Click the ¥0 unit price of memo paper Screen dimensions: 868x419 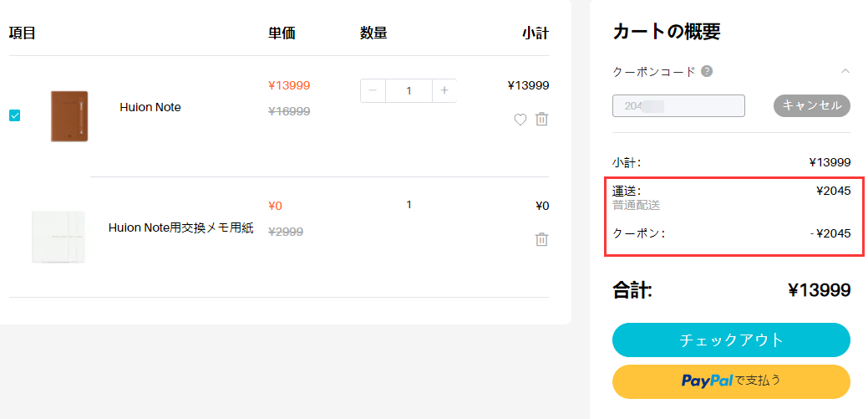tap(275, 207)
